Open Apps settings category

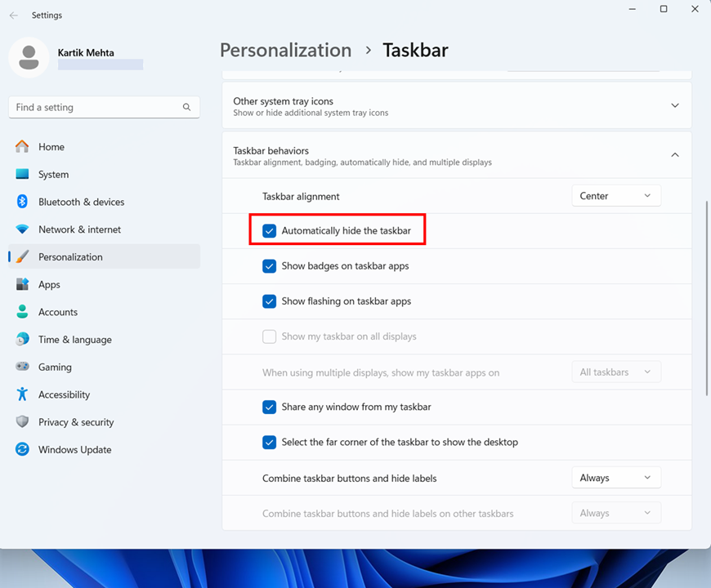click(x=105, y=284)
